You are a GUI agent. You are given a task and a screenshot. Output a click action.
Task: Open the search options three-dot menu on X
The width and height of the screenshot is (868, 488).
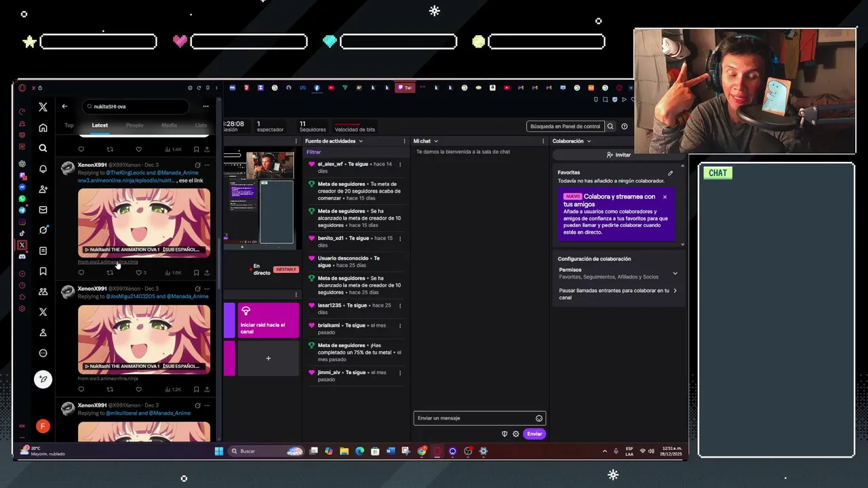(205, 106)
